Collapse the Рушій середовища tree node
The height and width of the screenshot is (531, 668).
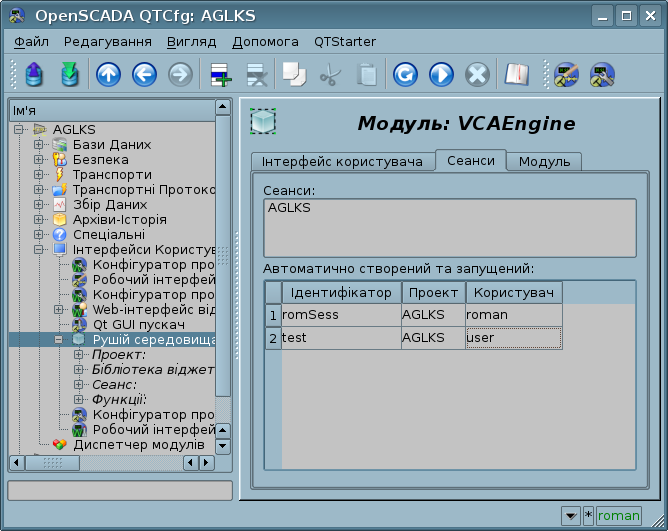59,340
